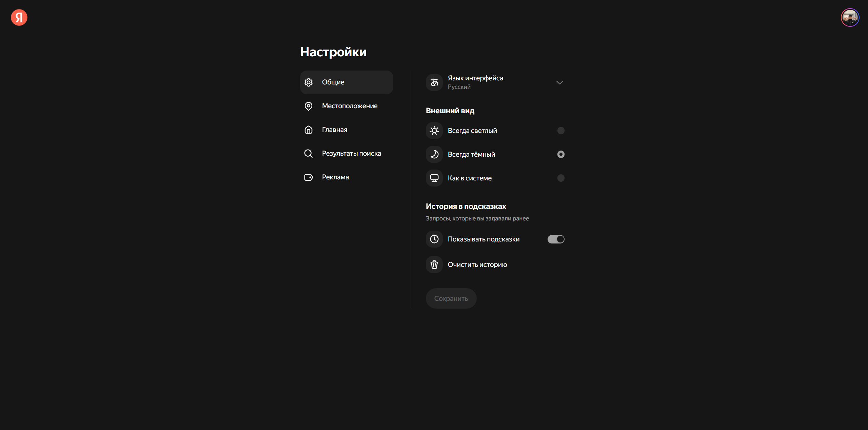Click the wallet icon beside Реклама

(x=309, y=177)
